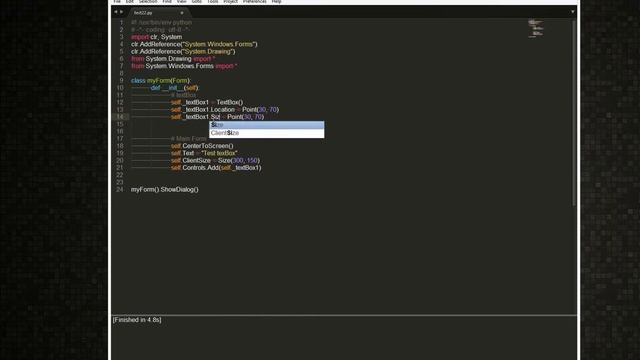640x360 pixels.
Task: Choose Size autocomplete suggestion
Action: point(267,125)
